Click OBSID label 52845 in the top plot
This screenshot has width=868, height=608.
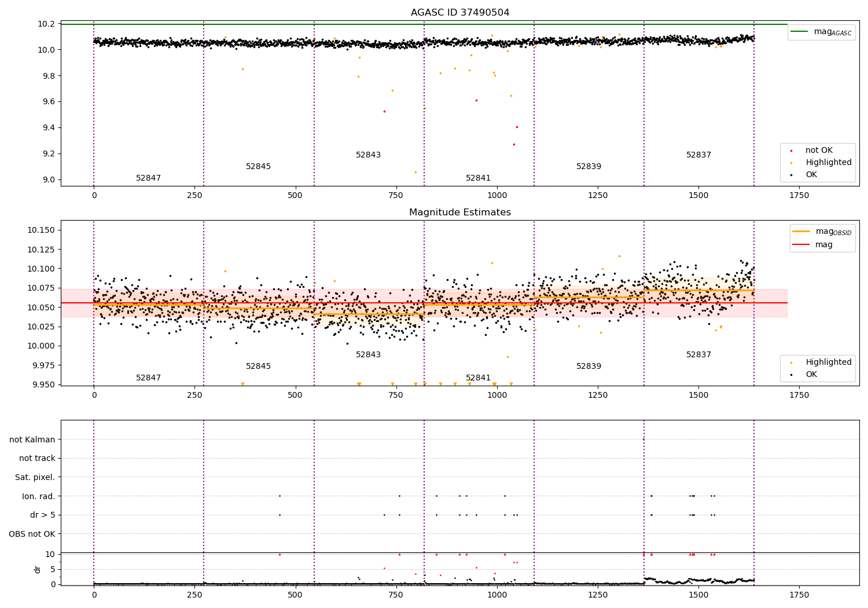[258, 167]
